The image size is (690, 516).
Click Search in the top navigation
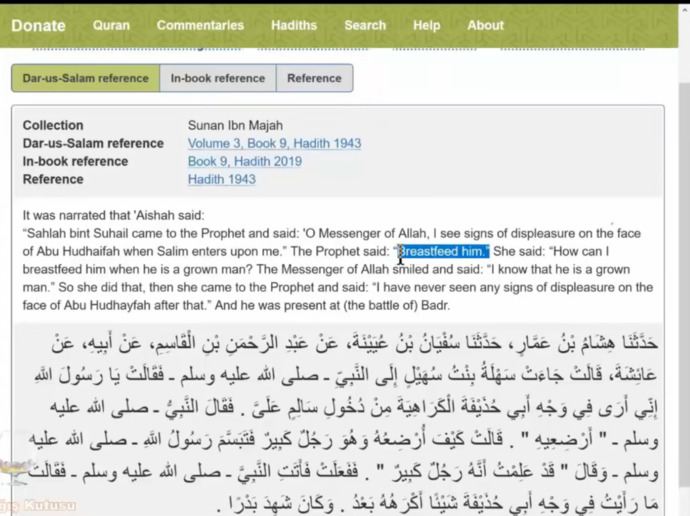(x=365, y=26)
